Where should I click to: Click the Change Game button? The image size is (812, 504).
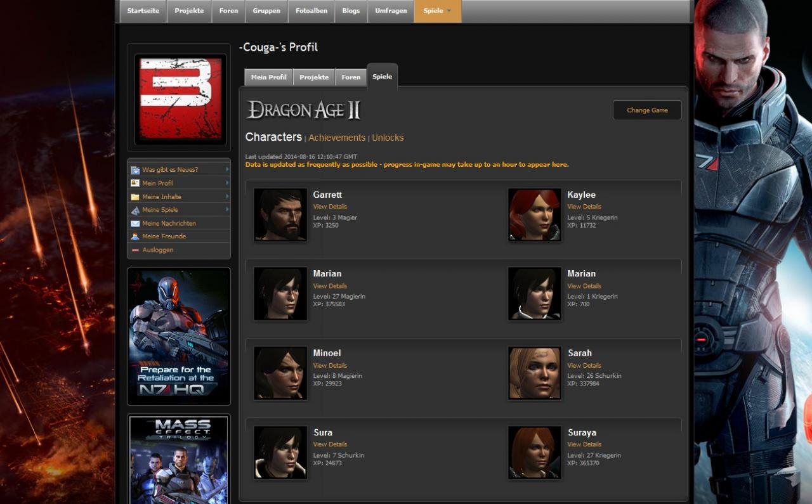(x=647, y=110)
